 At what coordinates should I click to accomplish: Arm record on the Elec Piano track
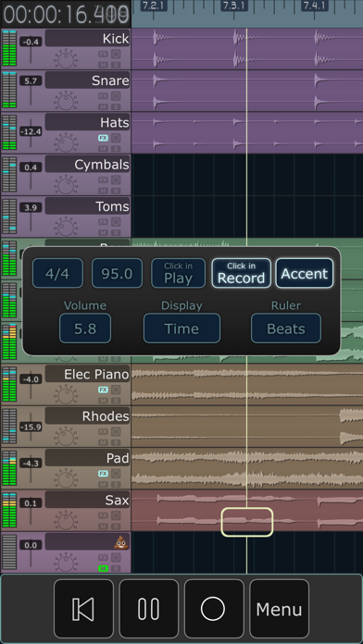(x=116, y=390)
